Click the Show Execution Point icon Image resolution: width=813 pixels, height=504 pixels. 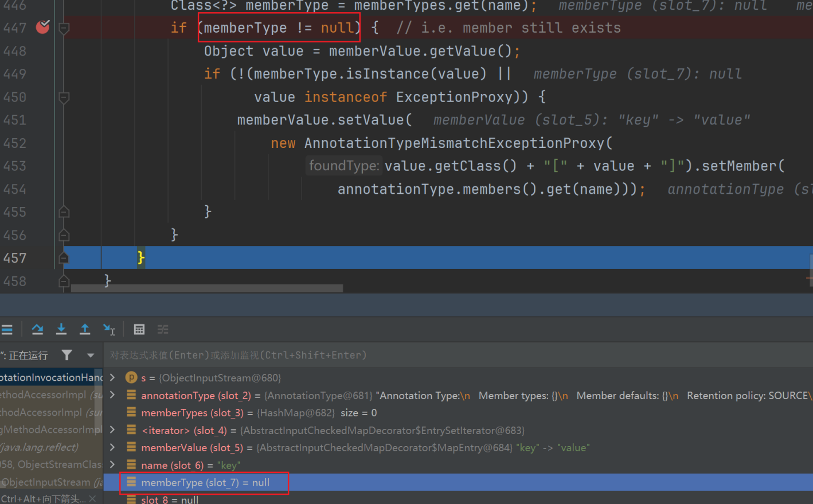[7, 329]
